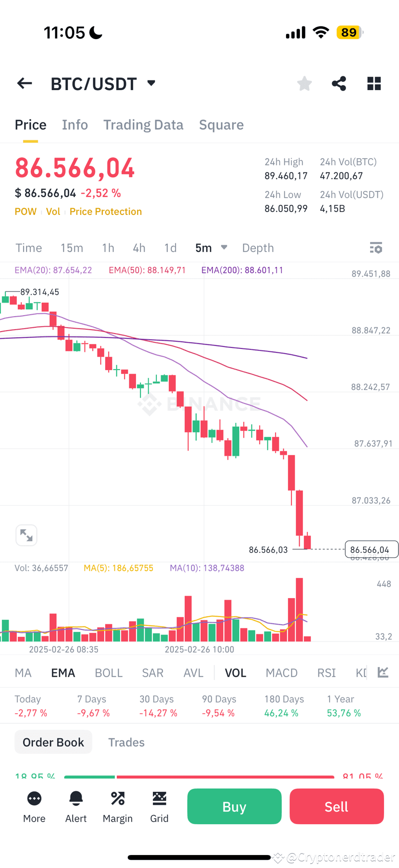
Task: Toggle off the EMA indicator
Action: pos(63,672)
